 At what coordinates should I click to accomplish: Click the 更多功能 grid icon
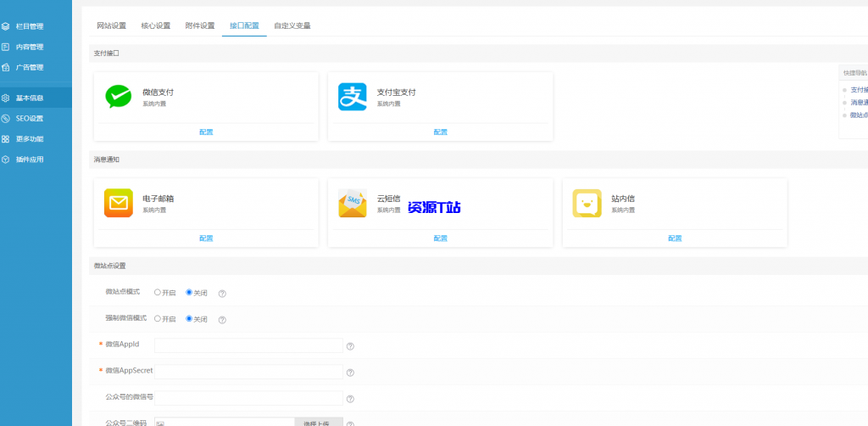[x=6, y=139]
